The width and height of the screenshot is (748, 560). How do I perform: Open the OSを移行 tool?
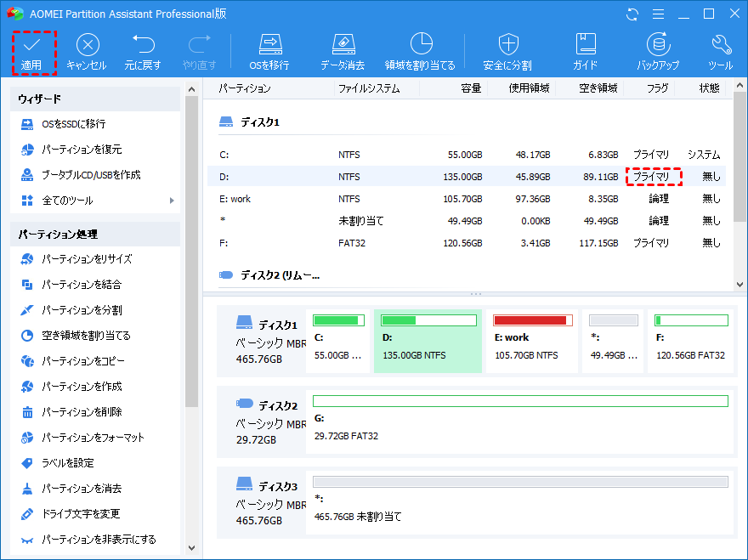[270, 53]
